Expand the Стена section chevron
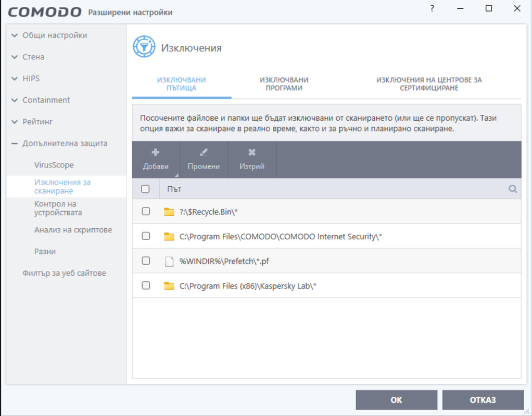The width and height of the screenshot is (532, 416). [14, 57]
